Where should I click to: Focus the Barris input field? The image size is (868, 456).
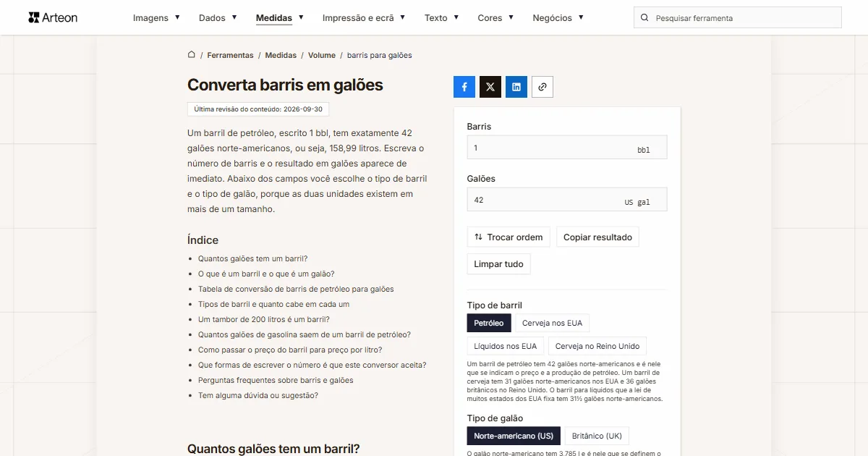pyautogui.click(x=567, y=147)
